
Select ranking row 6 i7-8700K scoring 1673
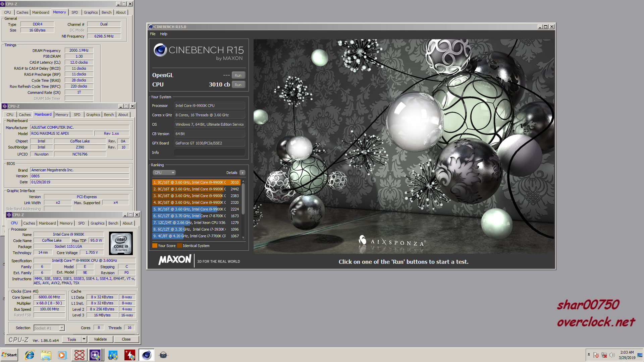click(x=196, y=216)
